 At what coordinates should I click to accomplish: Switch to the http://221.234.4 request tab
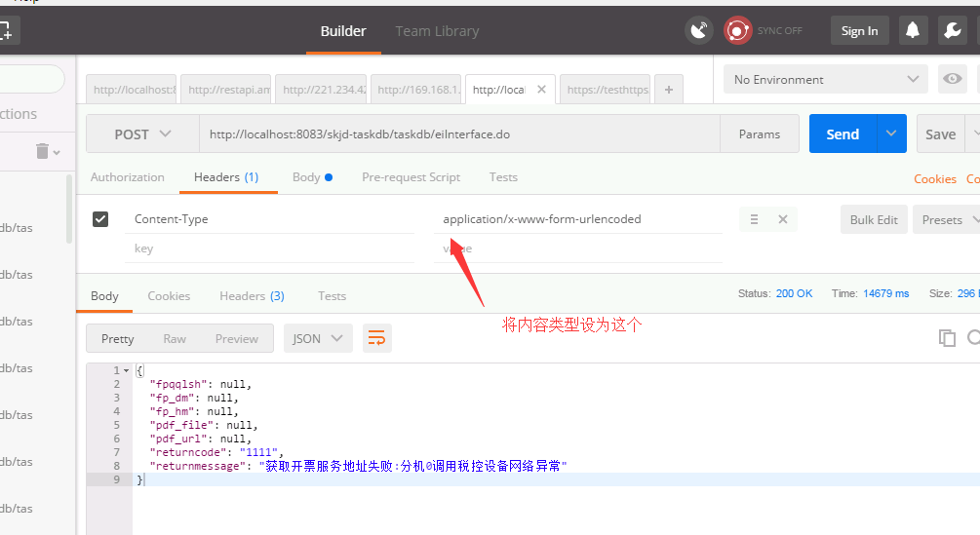321,90
